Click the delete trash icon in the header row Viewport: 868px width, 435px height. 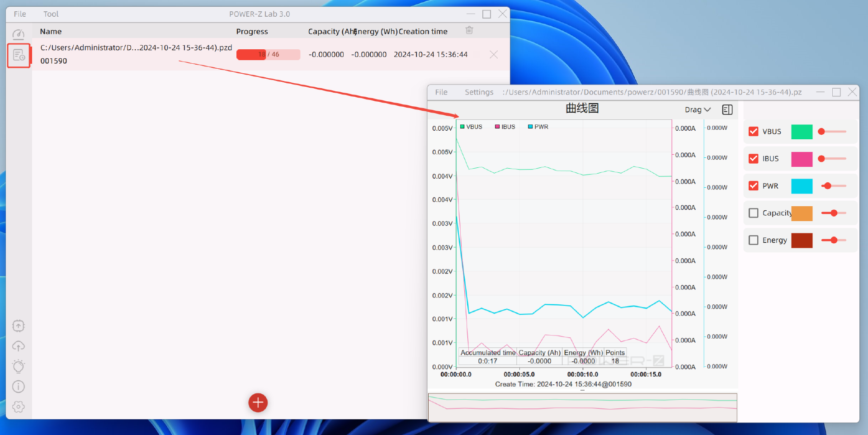pos(469,30)
